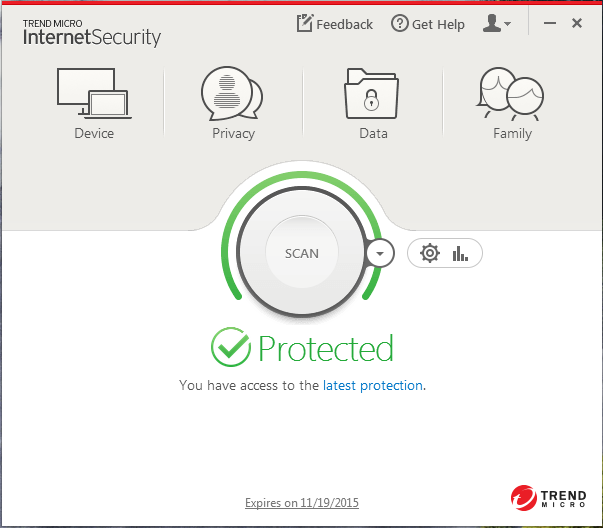View security reports bar-chart icon
This screenshot has width=603, height=528.
(x=460, y=253)
